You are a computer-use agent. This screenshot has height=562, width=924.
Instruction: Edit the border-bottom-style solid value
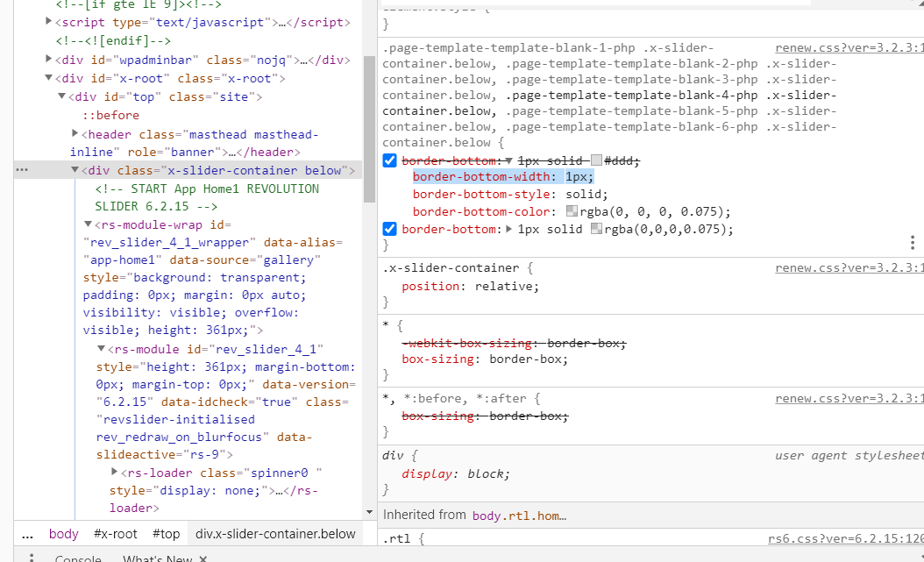point(584,194)
